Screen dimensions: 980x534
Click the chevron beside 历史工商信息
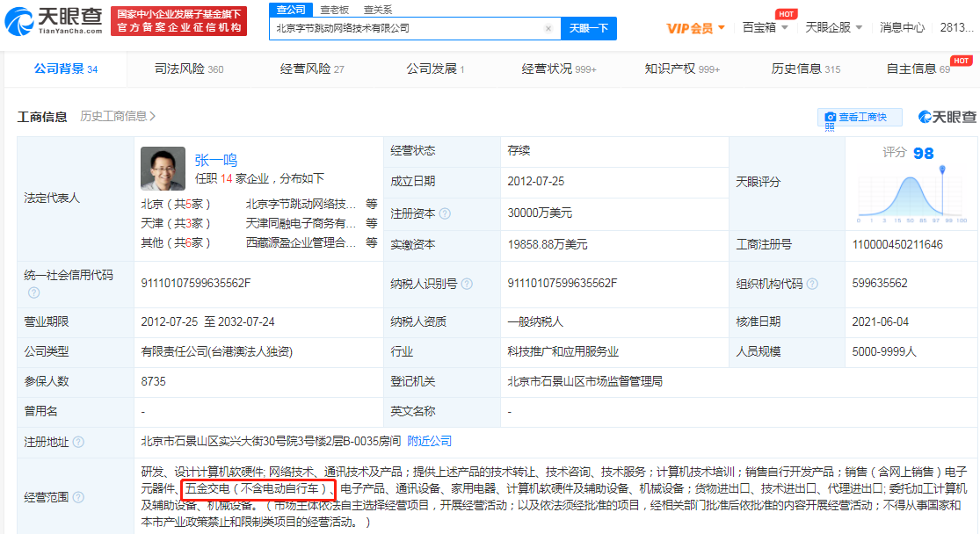coord(153,116)
